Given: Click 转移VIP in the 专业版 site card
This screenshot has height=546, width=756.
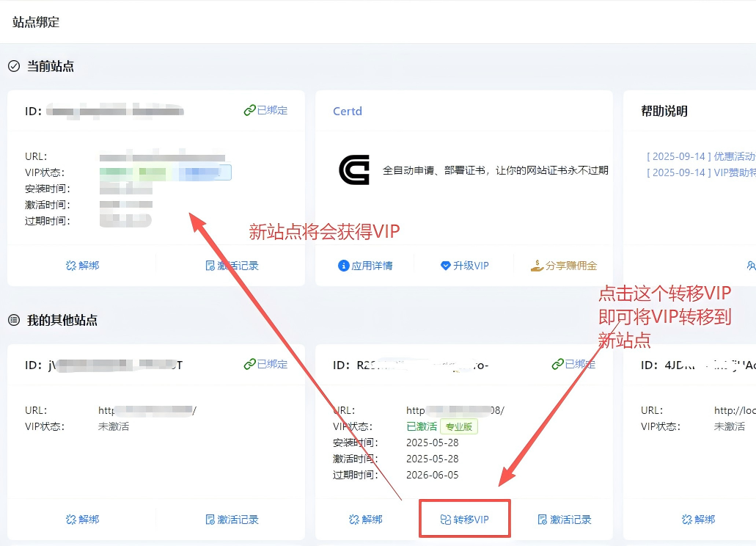Looking at the screenshot, I should 464,520.
